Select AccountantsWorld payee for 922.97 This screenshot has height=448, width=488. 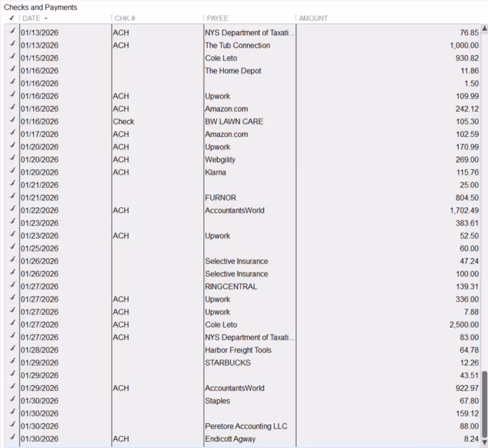(235, 388)
